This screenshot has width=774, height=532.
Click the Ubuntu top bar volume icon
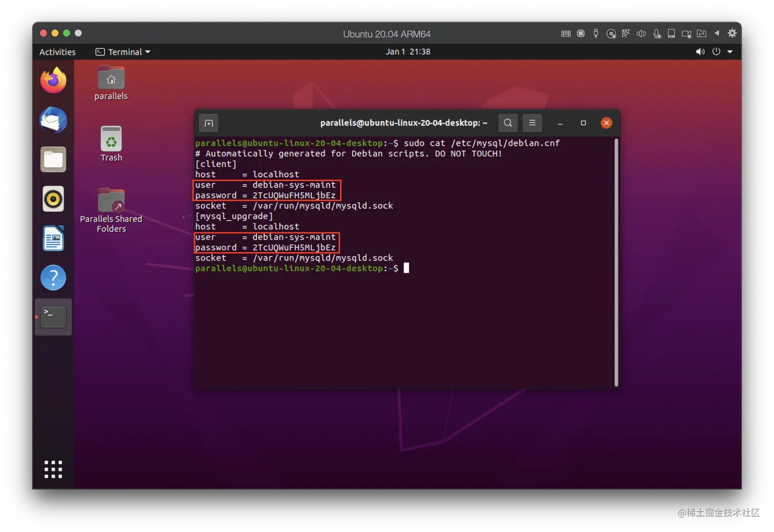coord(700,52)
